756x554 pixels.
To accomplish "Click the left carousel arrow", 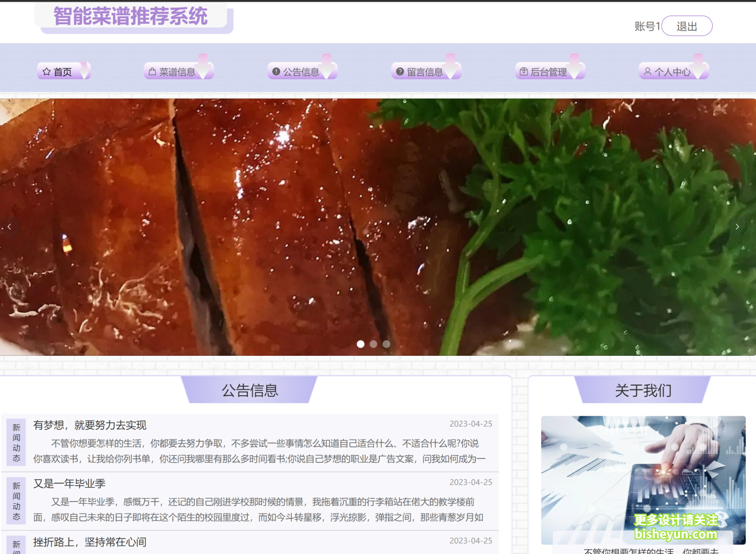I will click(x=9, y=226).
